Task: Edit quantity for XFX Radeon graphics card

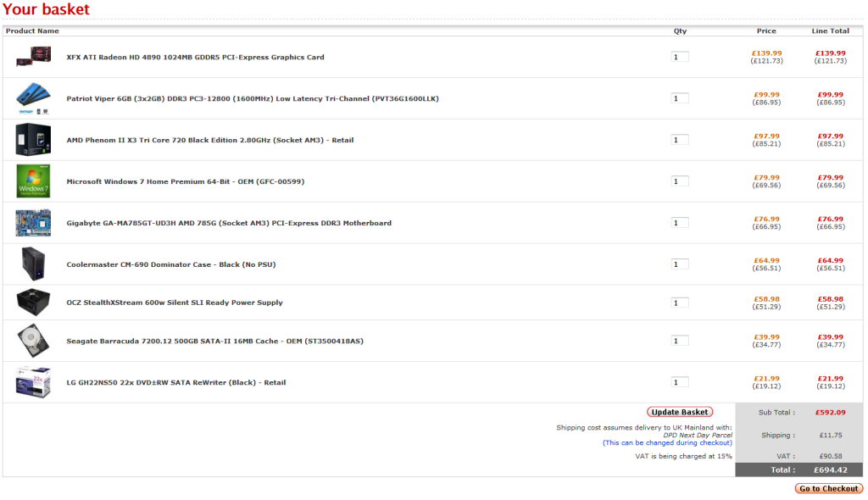Action: click(x=680, y=57)
